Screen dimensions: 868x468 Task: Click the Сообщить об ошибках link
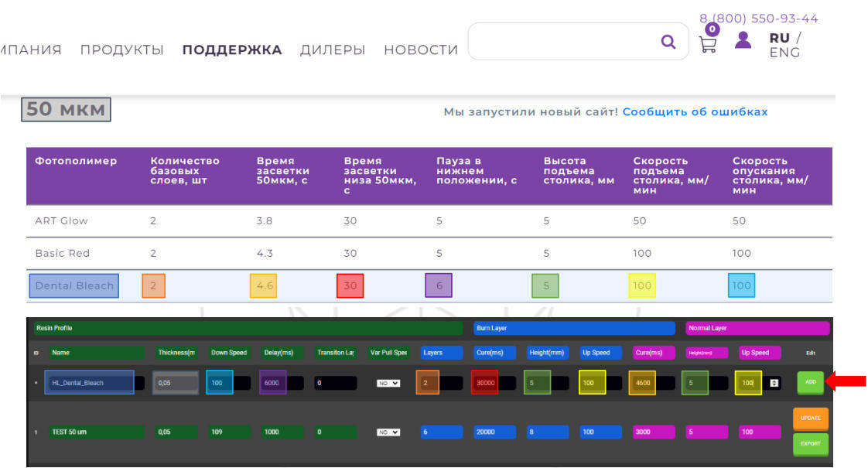[695, 112]
